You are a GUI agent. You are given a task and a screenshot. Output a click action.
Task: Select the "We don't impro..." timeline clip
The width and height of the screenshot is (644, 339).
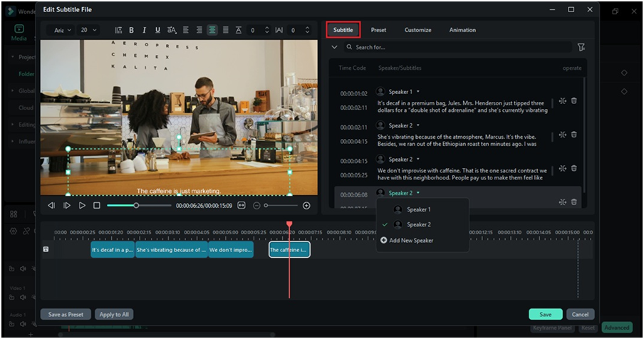coord(231,249)
